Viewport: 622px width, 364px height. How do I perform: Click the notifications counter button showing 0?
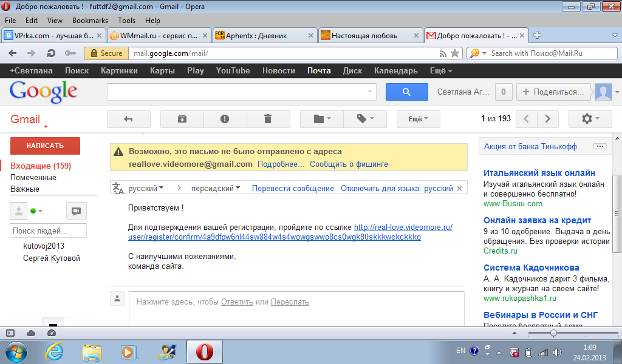(x=504, y=92)
